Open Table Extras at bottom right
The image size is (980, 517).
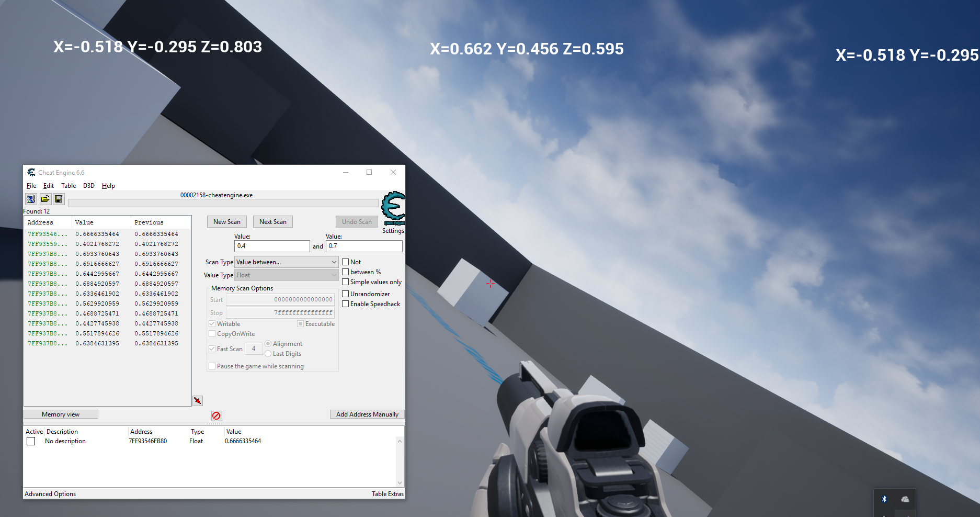tap(388, 494)
